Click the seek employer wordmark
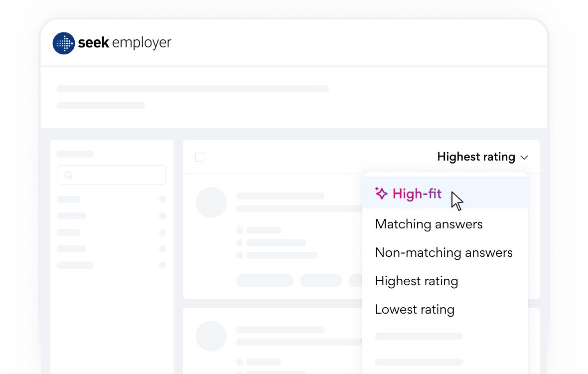Screen dimensions: 588x374 125,43
